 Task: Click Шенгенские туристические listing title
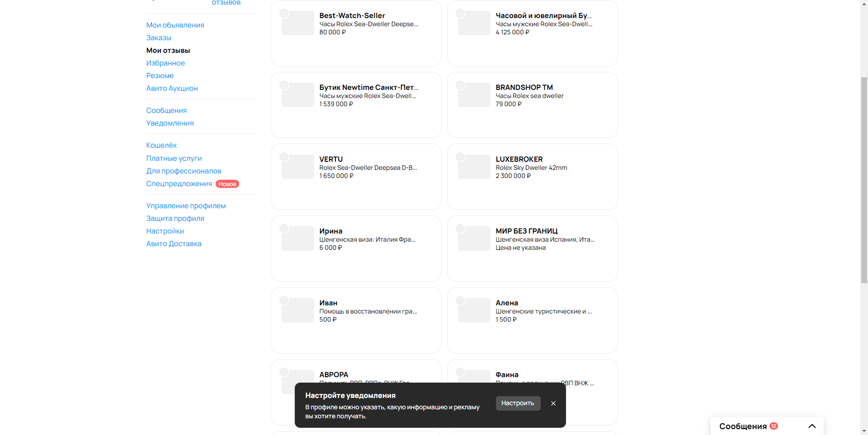543,311
